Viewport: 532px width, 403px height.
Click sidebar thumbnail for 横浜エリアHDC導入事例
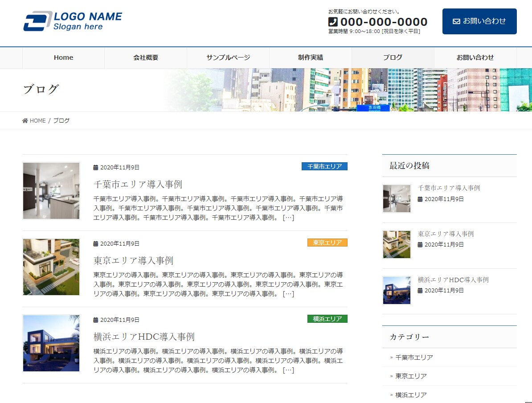tap(397, 290)
